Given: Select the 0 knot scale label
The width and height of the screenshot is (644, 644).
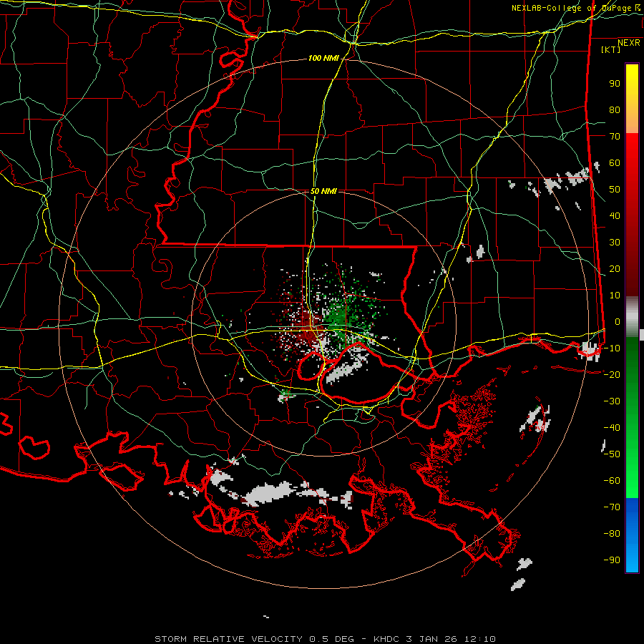Looking at the screenshot, I should coord(618,322).
